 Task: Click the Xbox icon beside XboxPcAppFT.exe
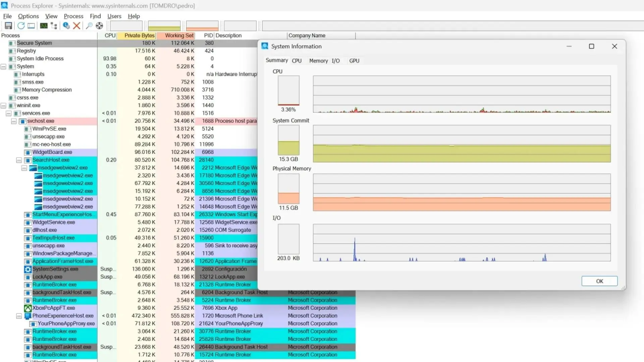[x=28, y=308]
